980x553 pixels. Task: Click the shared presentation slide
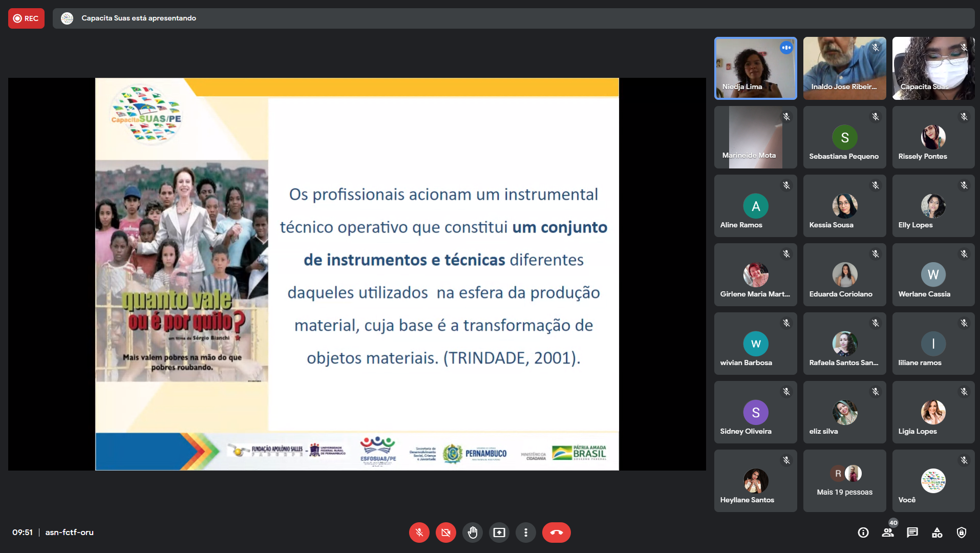pyautogui.click(x=357, y=274)
